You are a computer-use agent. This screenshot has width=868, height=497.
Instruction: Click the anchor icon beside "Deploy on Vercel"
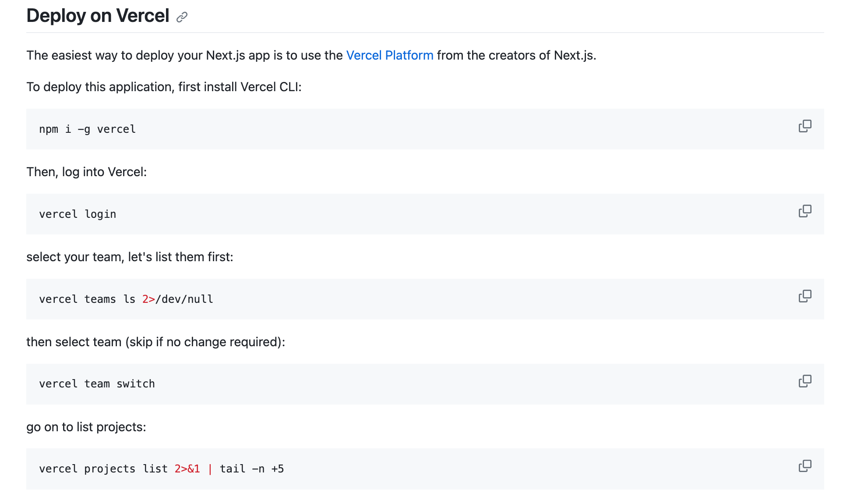182,17
